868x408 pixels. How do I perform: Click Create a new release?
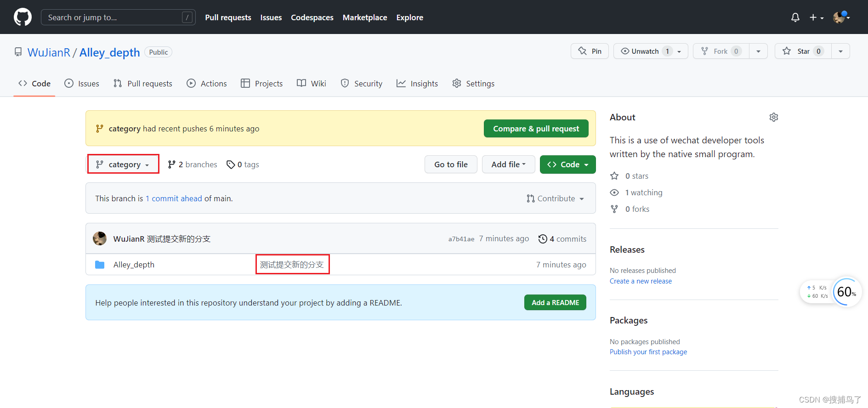(641, 281)
